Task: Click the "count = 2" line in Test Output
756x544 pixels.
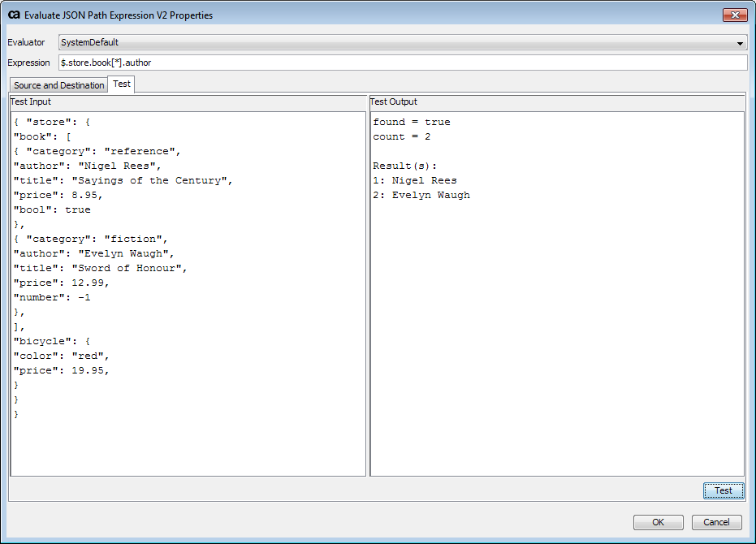Action: coord(401,136)
